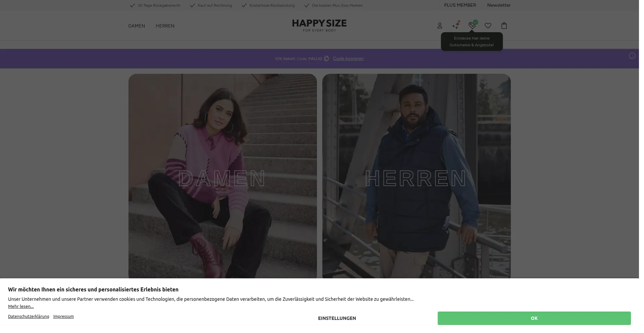Click the PLUS MEMBER link
Screen dimensions: 644x333
460,5
